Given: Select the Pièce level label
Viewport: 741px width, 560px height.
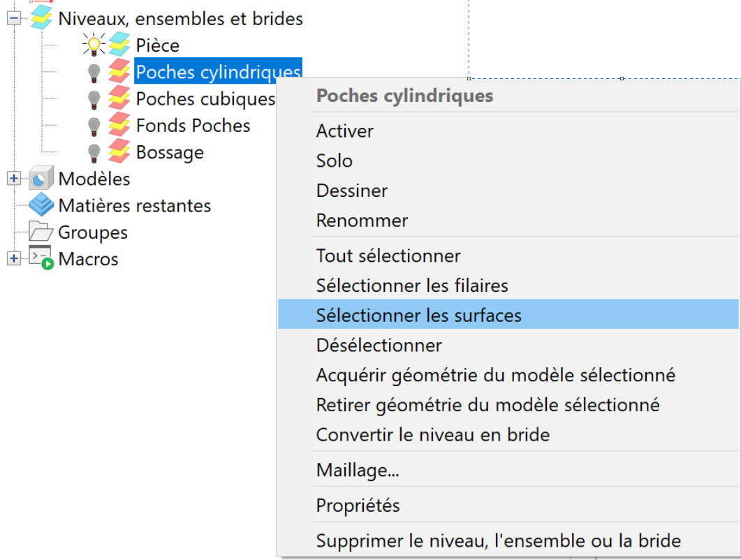Looking at the screenshot, I should [x=157, y=45].
